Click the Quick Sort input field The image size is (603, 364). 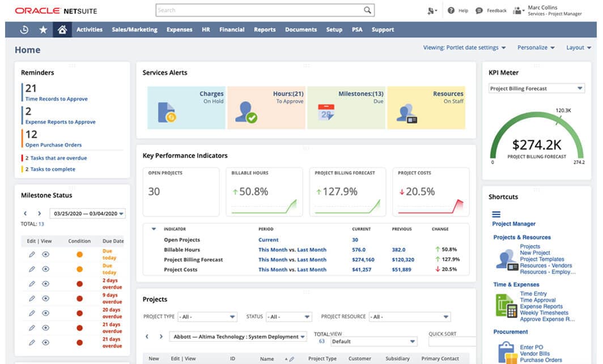coord(452,341)
